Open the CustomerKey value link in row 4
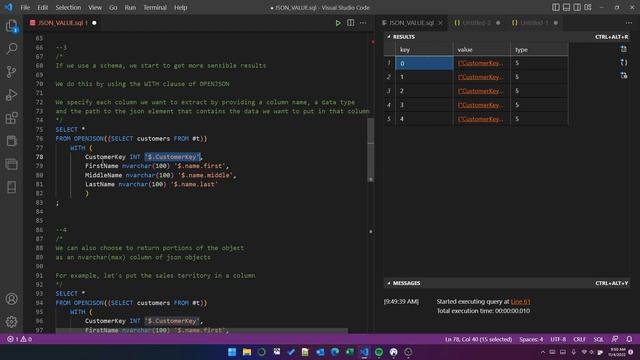Screen dimensions: 640x360 point(480,105)
